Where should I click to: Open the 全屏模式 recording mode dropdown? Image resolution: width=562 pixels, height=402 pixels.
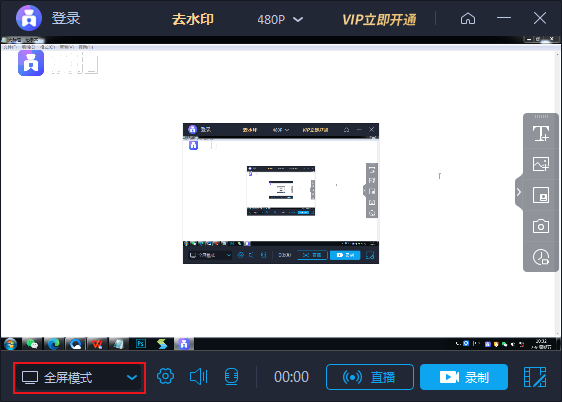point(80,378)
